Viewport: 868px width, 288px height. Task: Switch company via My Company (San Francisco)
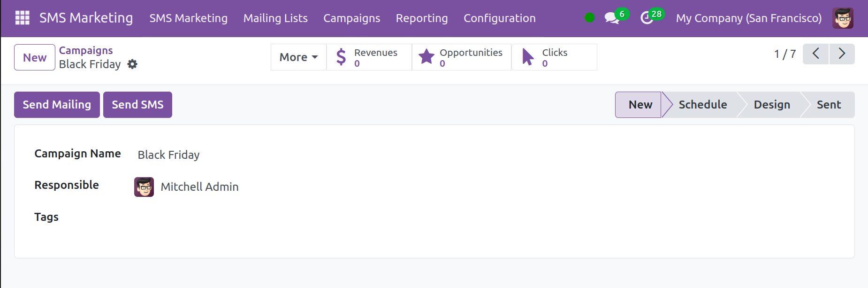tap(748, 18)
